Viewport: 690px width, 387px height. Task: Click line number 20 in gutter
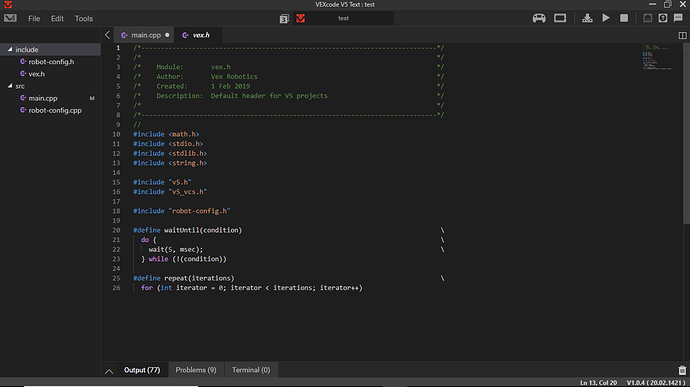pos(116,230)
